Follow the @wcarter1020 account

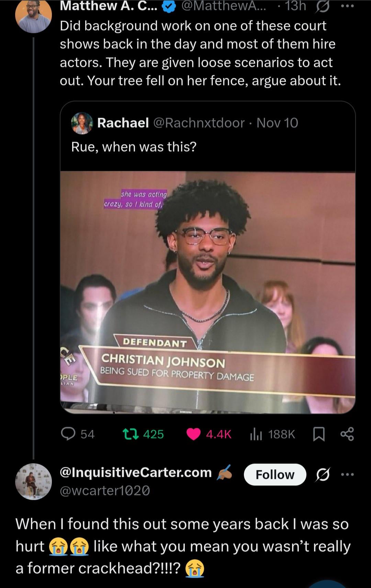pos(275,474)
